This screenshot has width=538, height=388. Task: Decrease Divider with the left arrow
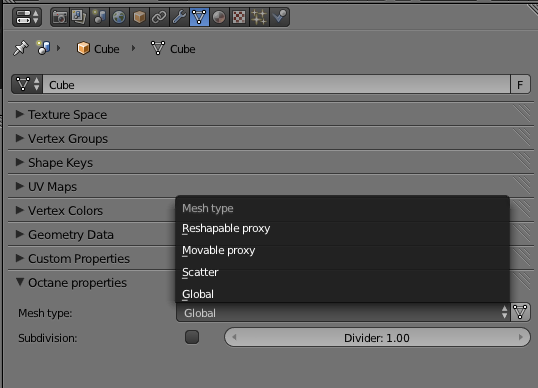(234, 337)
